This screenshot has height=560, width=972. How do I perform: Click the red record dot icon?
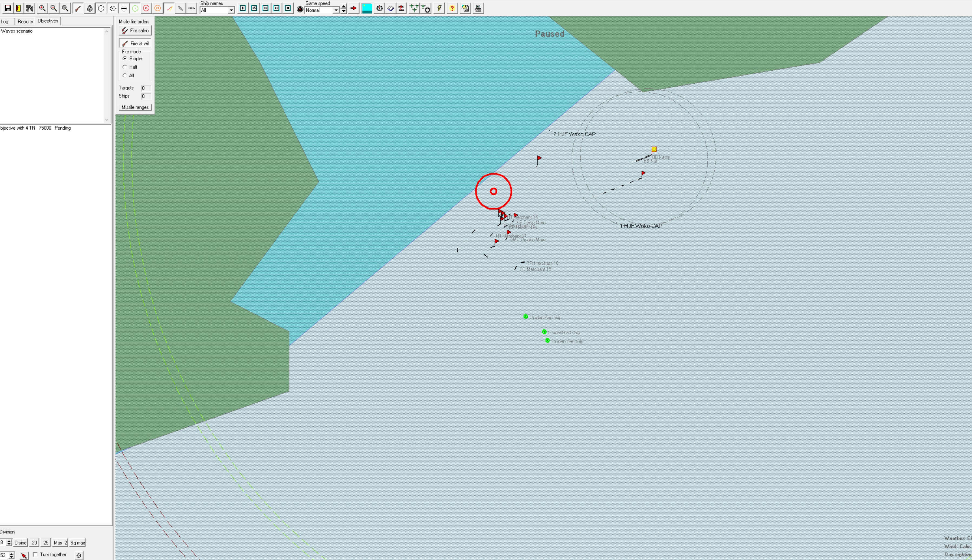point(300,9)
